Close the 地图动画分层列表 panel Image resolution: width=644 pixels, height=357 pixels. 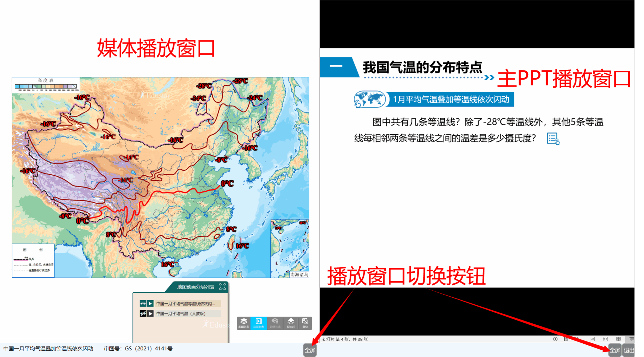coord(222,287)
